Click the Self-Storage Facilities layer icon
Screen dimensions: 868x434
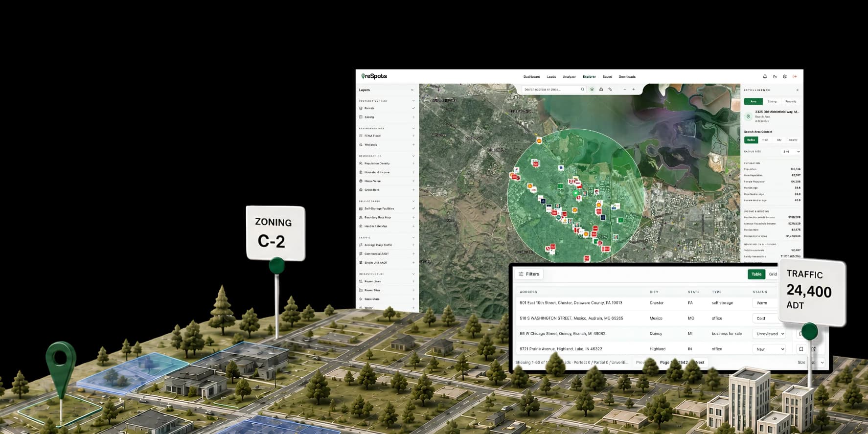361,208
